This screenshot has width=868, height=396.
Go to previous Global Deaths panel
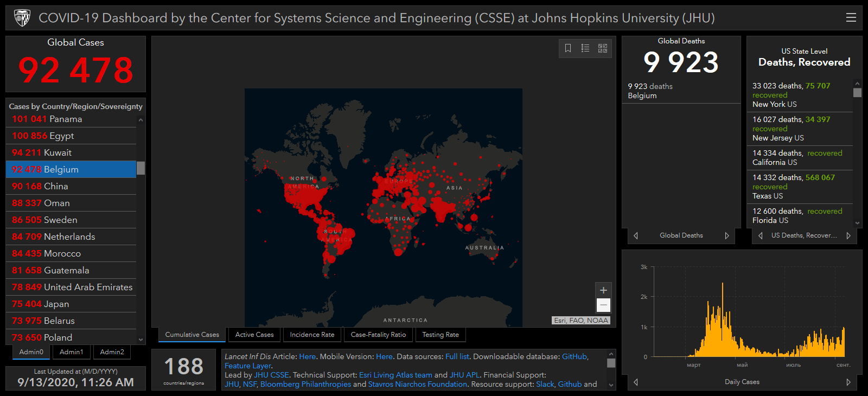click(x=636, y=235)
